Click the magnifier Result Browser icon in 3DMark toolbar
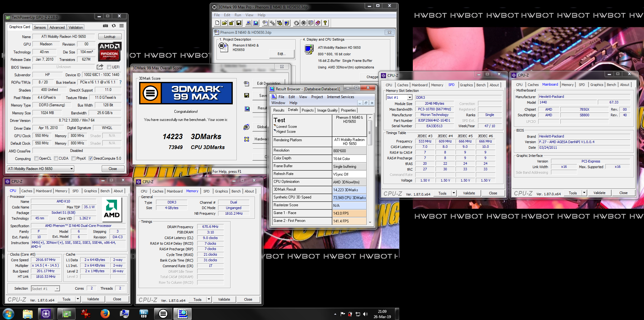Screen dimensions: 644x320 [x=256, y=23]
